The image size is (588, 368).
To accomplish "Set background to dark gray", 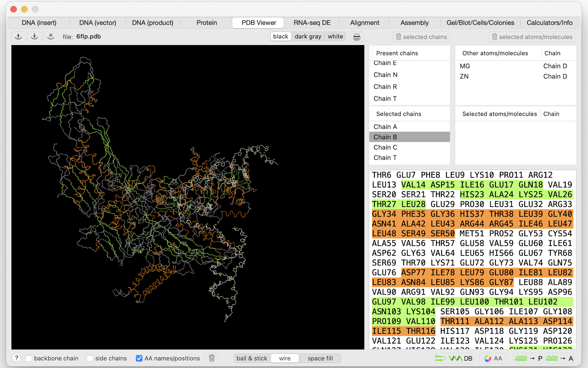I will click(x=308, y=37).
